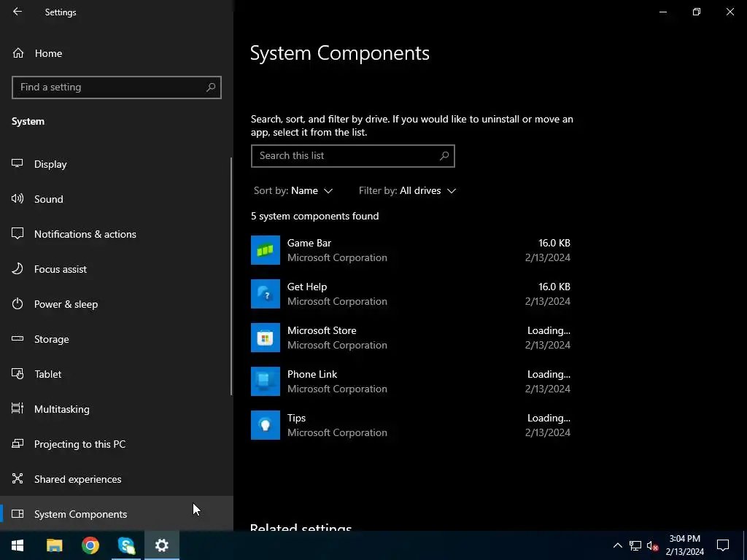747x560 pixels.
Task: Click the Get Help app icon
Action: [x=266, y=294]
